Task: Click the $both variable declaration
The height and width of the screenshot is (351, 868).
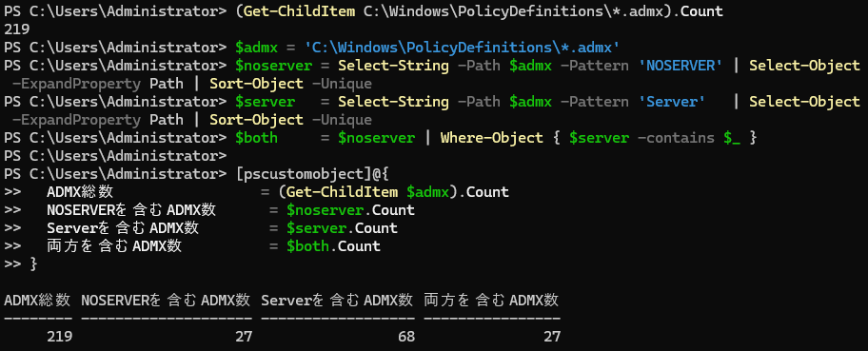Action: 256,138
